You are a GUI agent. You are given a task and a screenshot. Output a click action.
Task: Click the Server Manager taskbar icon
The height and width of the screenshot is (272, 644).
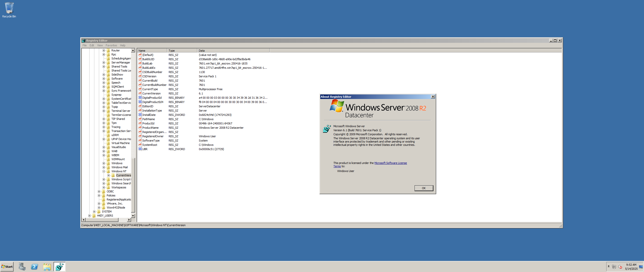22,267
